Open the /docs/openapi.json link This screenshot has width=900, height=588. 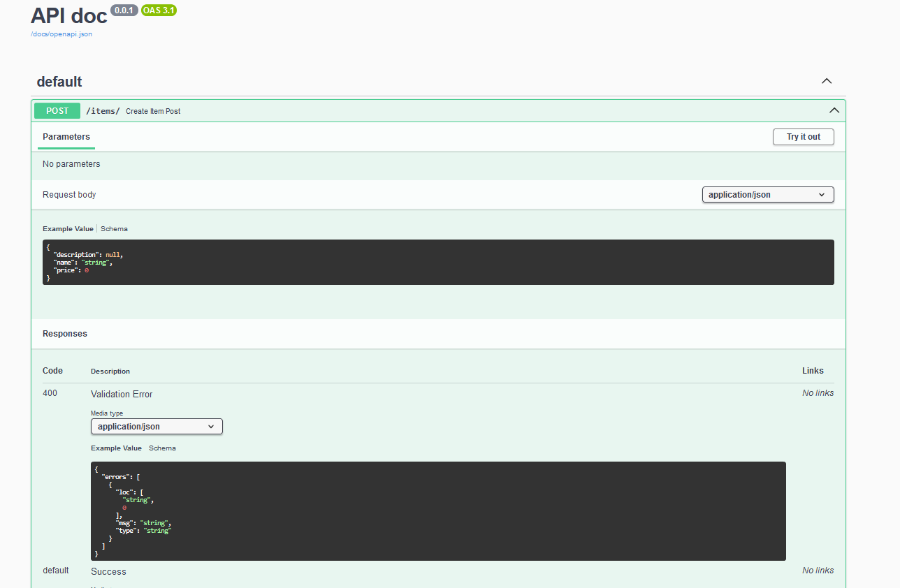(x=61, y=34)
